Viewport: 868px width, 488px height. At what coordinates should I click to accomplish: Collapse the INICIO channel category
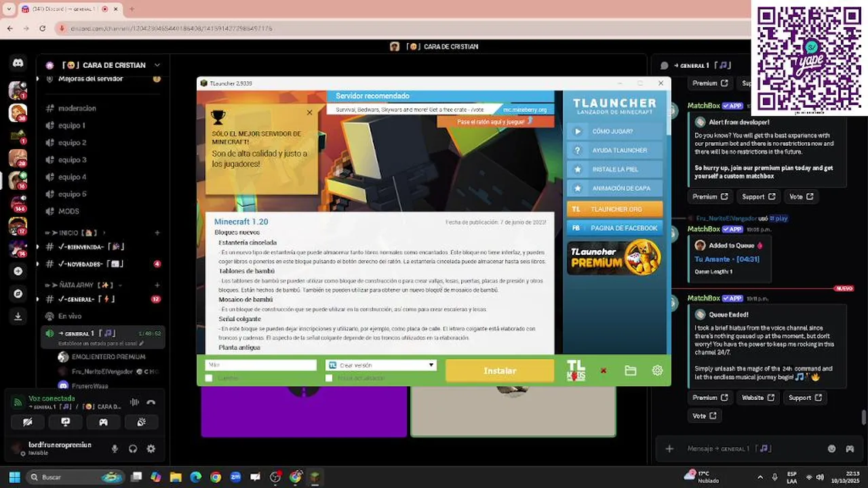(79, 232)
